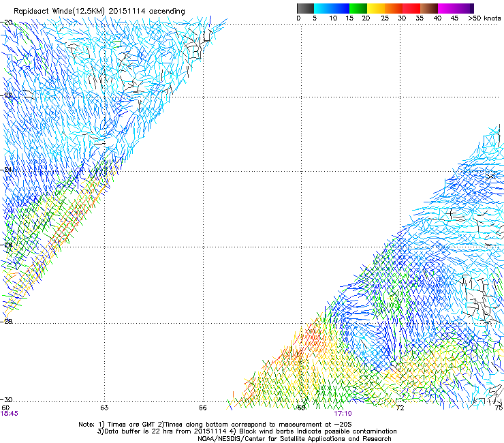The image size is (504, 443).
Task: Click the NOAA/NESDIS credit line
Action: click(x=294, y=439)
